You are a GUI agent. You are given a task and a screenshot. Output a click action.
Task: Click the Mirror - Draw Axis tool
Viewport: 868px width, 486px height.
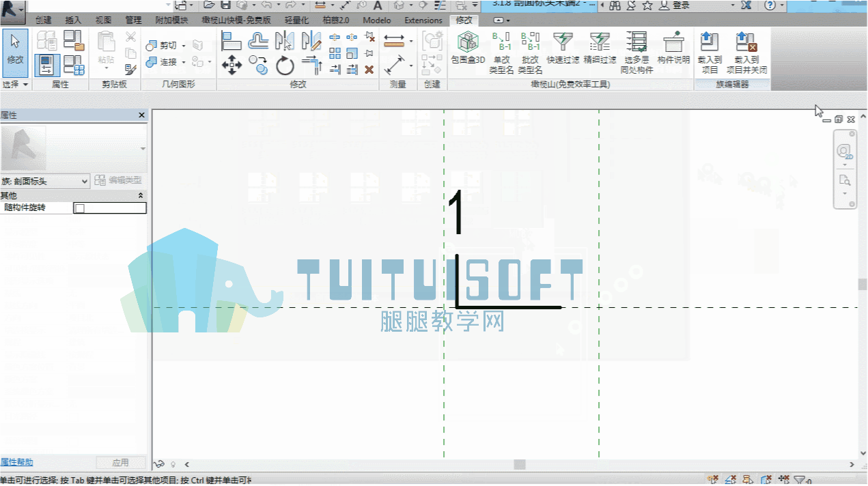coord(311,41)
